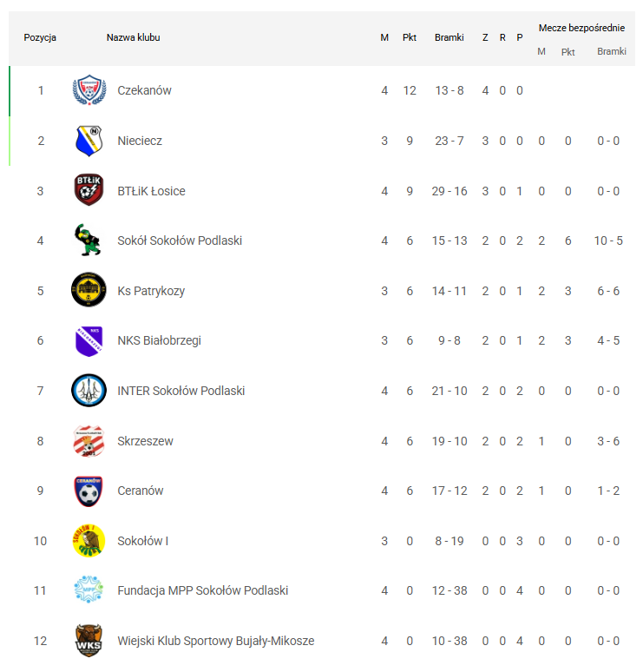Screen dimensions: 643x672
Task: Click the Sokół Sokołów Podlaski club logo
Action: click(89, 240)
